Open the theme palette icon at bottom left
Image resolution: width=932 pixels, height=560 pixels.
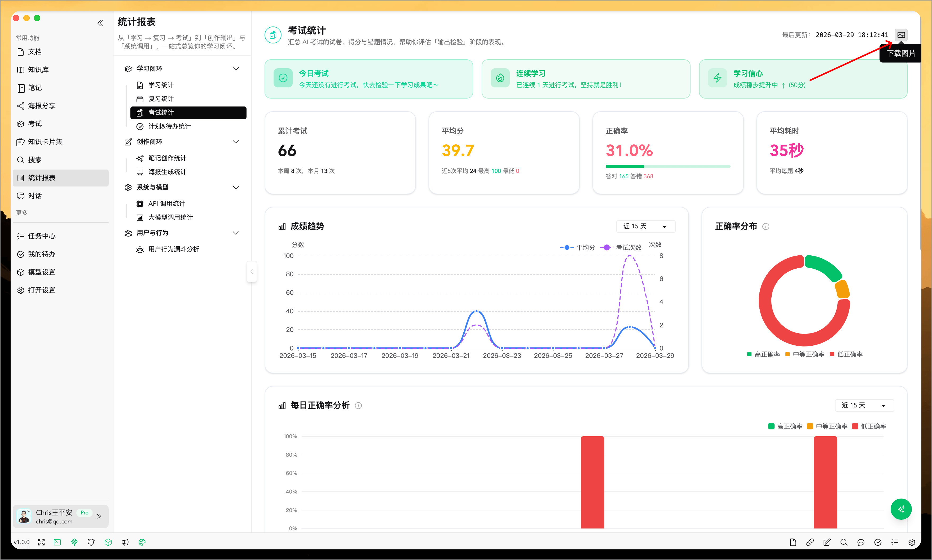142,542
